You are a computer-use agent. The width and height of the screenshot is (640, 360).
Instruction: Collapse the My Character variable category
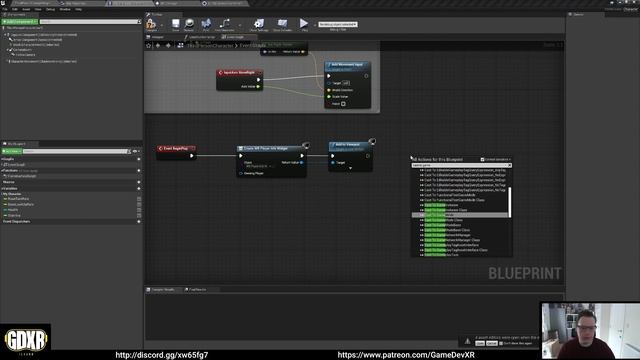pyautogui.click(x=2, y=194)
